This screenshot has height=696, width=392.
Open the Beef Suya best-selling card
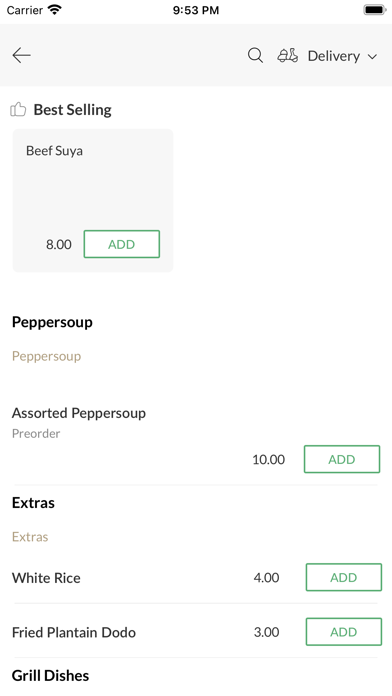(93, 200)
